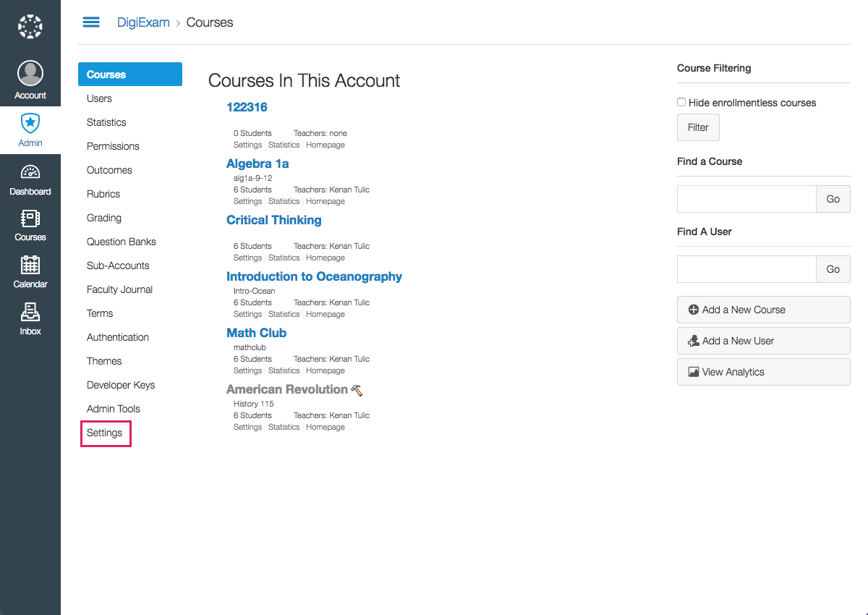868x615 pixels.
Task: Open Authentication in the account menu
Action: [x=118, y=337]
